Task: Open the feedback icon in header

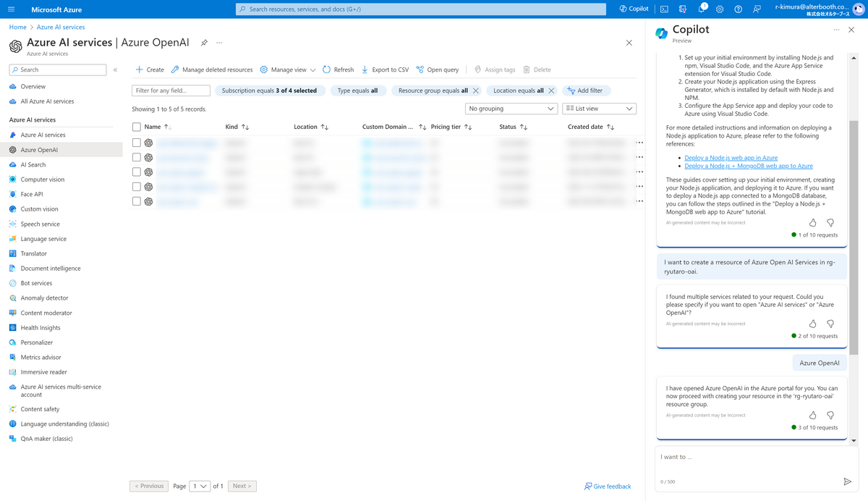Action: point(757,9)
